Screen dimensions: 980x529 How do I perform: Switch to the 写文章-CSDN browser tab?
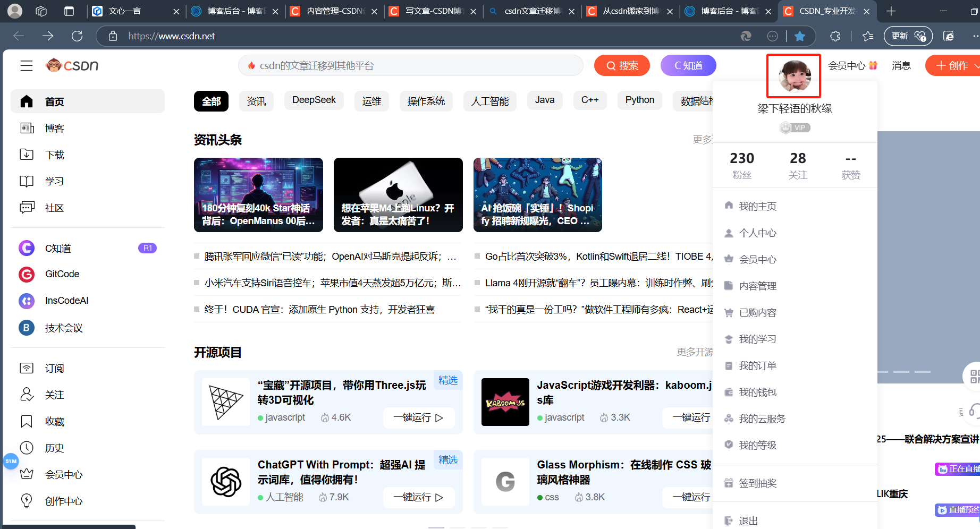pyautogui.click(x=434, y=11)
